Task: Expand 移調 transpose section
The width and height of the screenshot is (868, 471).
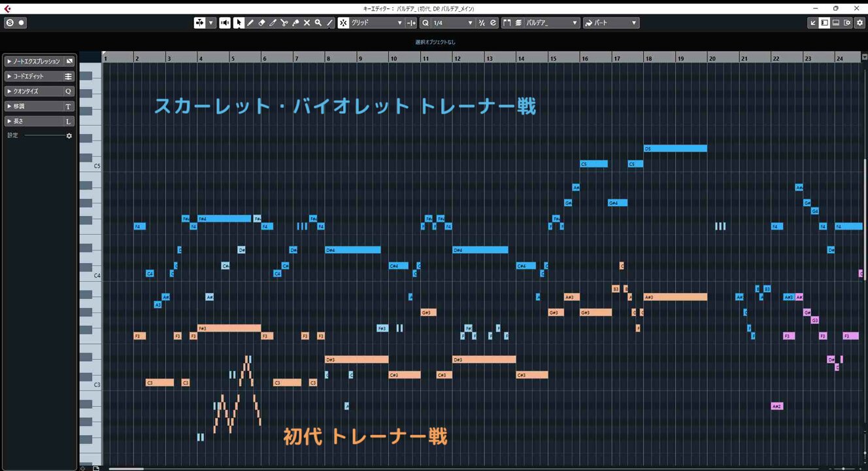Action: [34, 106]
